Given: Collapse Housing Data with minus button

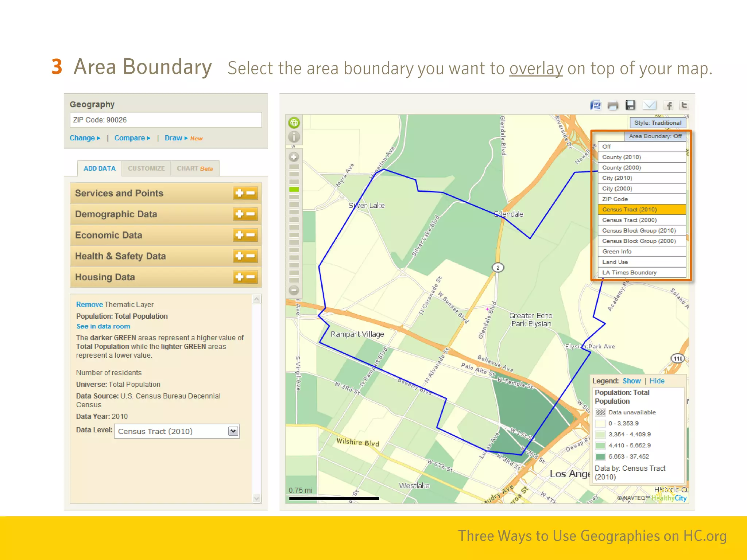Looking at the screenshot, I should (251, 277).
